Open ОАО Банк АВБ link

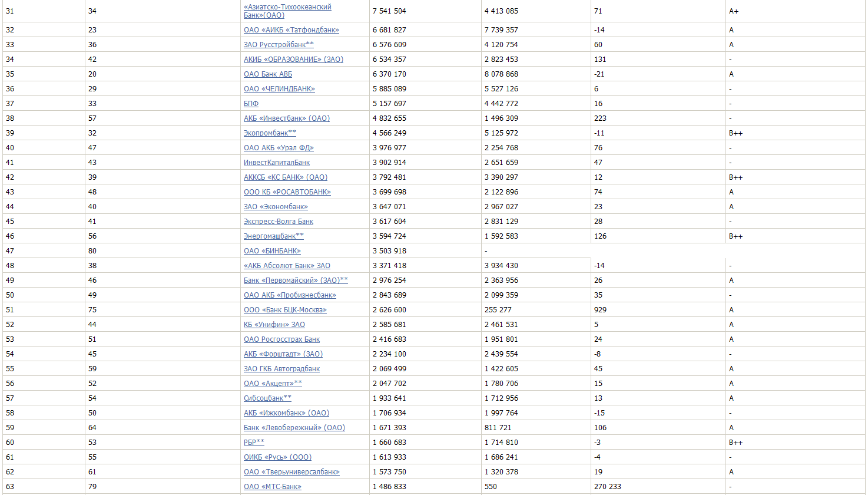268,74
